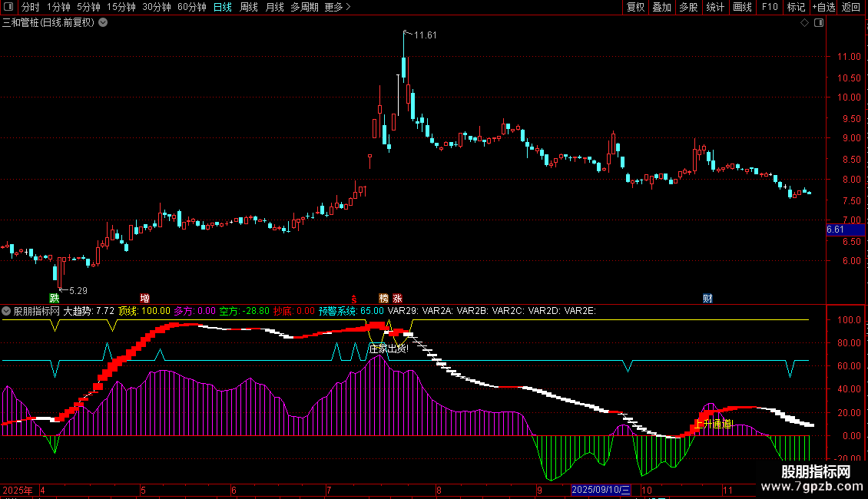
Task: Click the 榜 event marker icon
Action: (383, 298)
